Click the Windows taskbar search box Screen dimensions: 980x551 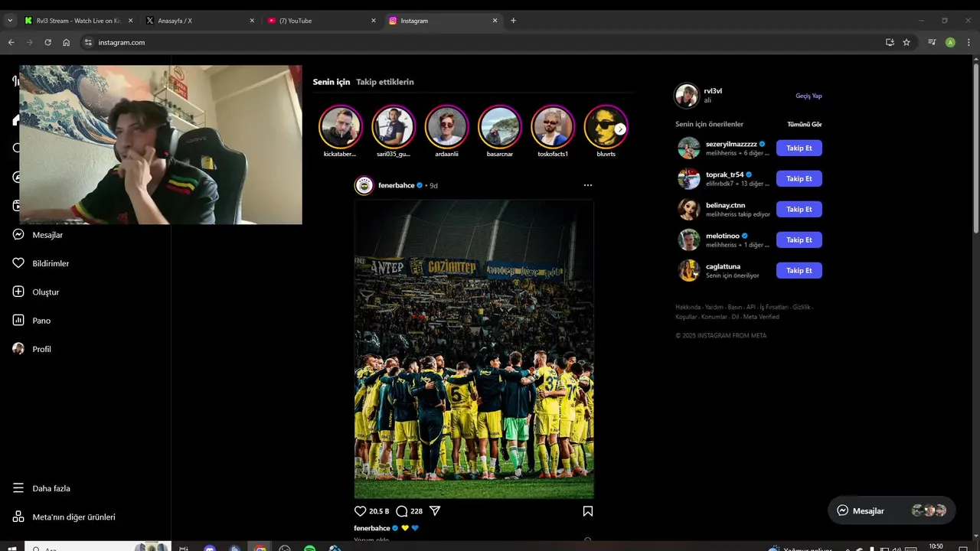tap(96, 548)
